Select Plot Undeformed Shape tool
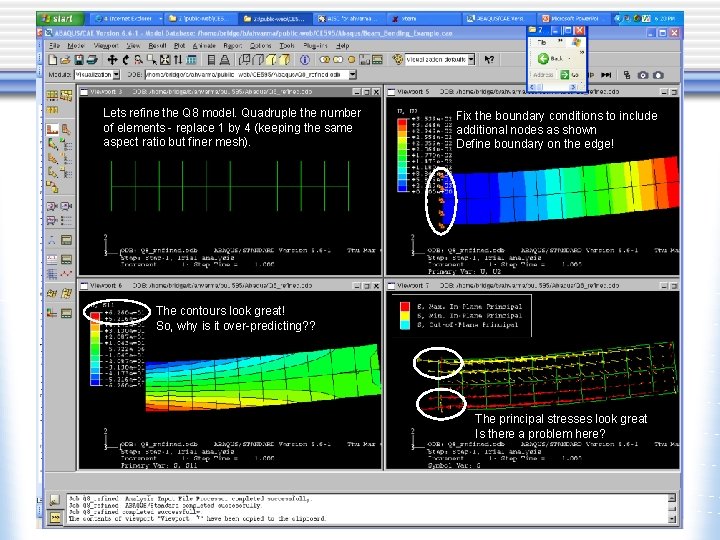 click(52, 129)
